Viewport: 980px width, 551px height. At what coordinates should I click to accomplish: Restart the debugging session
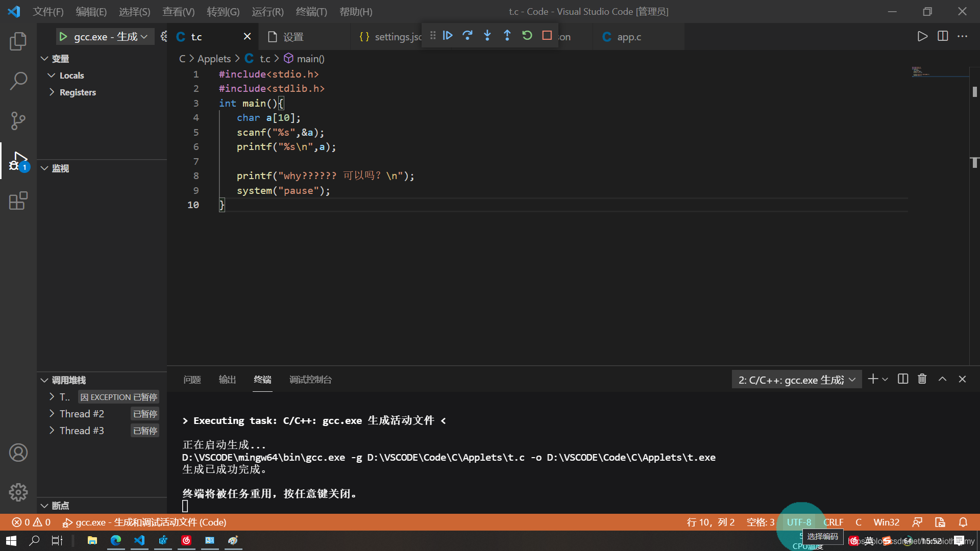(x=527, y=36)
